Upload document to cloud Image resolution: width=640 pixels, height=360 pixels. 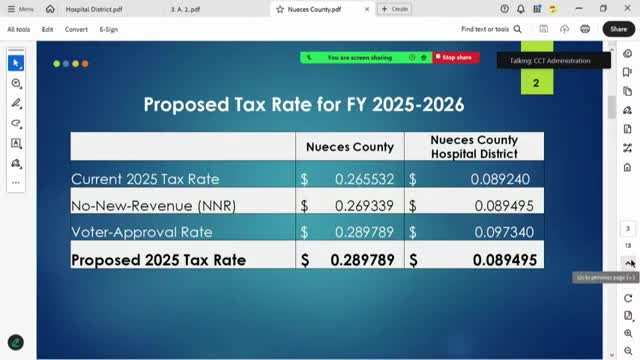(564, 29)
